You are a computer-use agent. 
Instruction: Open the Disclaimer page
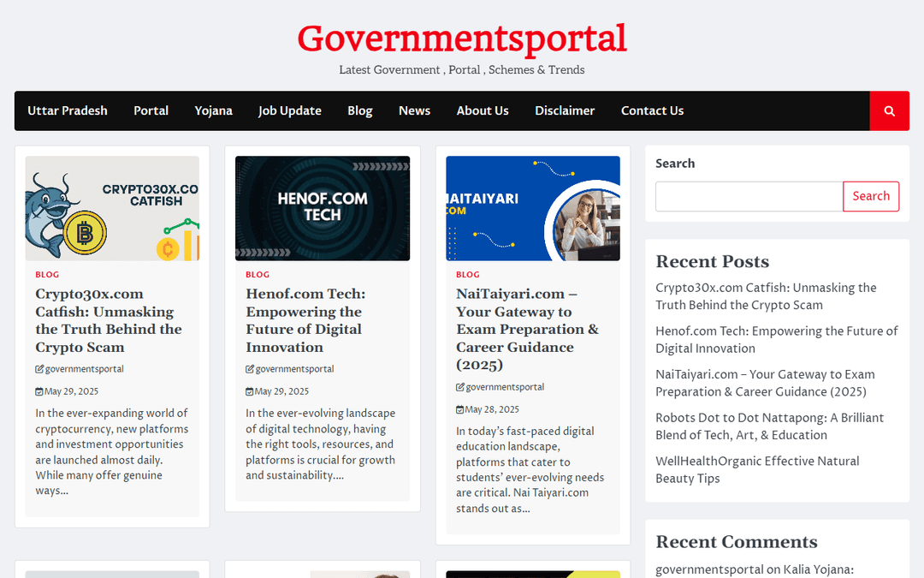565,110
